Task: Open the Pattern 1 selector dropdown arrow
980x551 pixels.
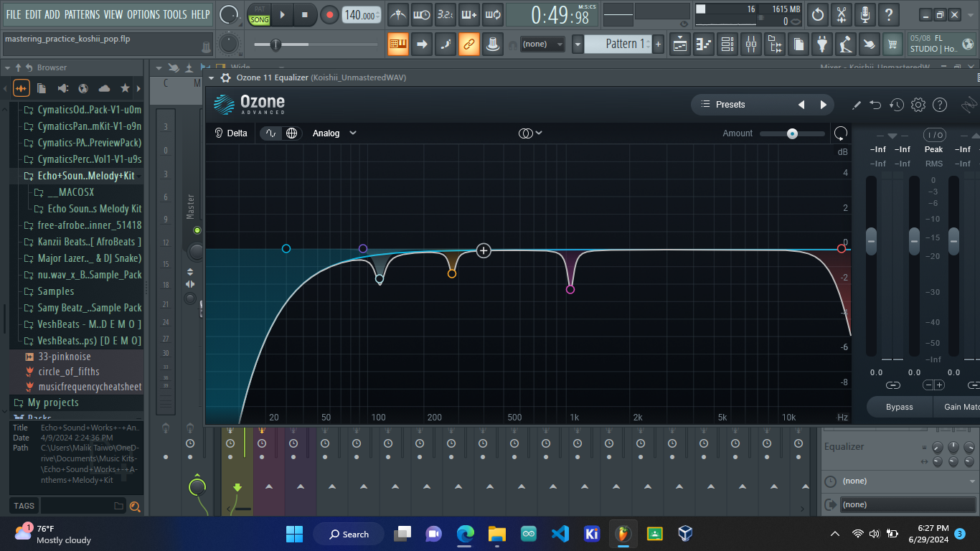Action: click(578, 44)
